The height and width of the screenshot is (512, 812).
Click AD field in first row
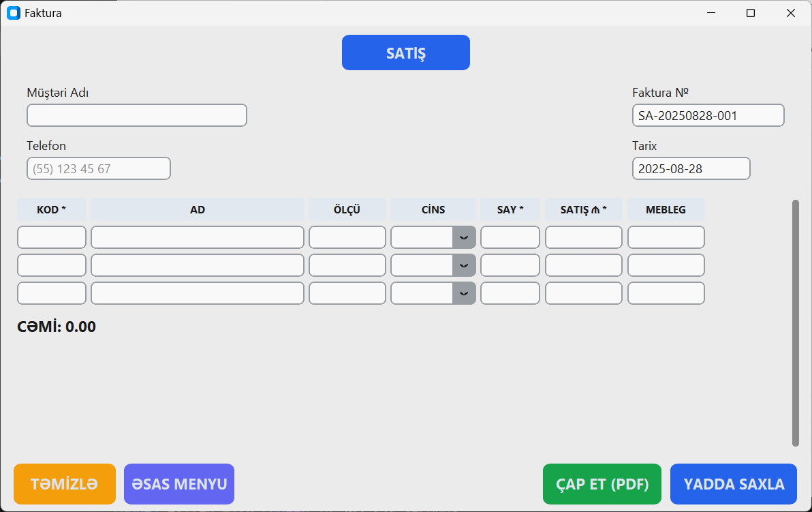(198, 237)
